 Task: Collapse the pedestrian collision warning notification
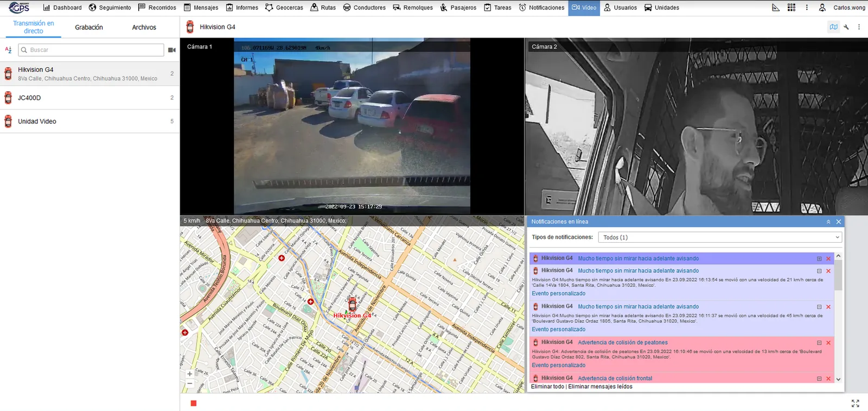pyautogui.click(x=819, y=343)
